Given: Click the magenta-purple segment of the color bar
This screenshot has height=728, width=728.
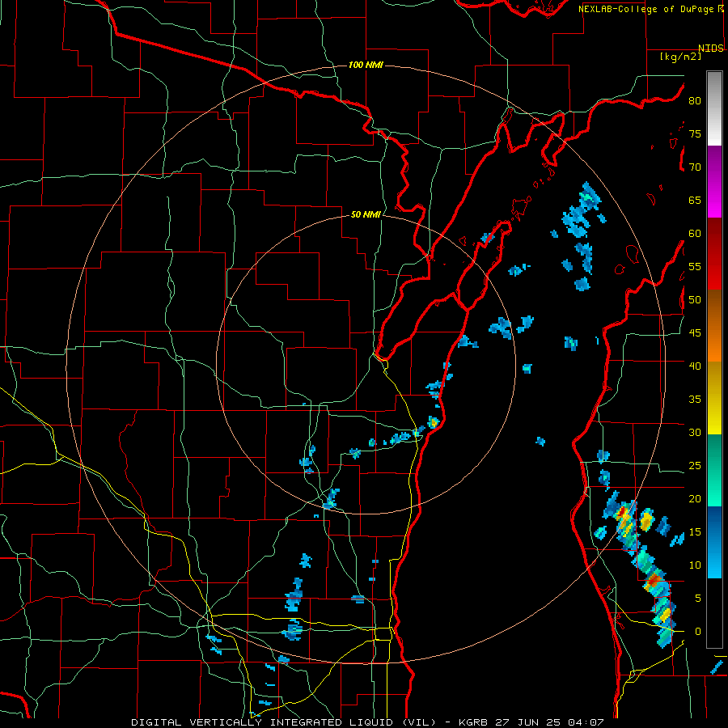Looking at the screenshot, I should pos(714,182).
